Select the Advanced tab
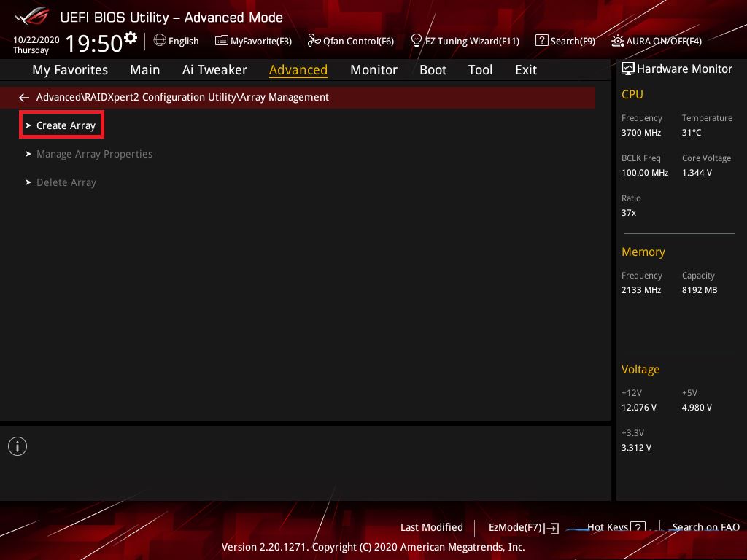The width and height of the screenshot is (747, 560). [x=298, y=70]
